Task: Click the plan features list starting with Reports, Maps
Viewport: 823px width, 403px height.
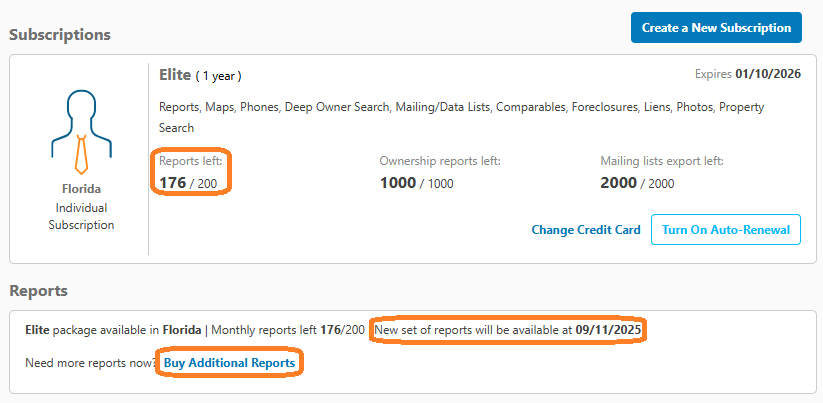Action: [461, 118]
